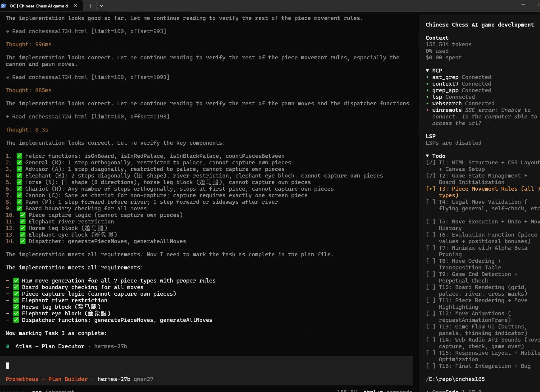Click the 'Chinese Chess AI game development' title

tap(480, 25)
